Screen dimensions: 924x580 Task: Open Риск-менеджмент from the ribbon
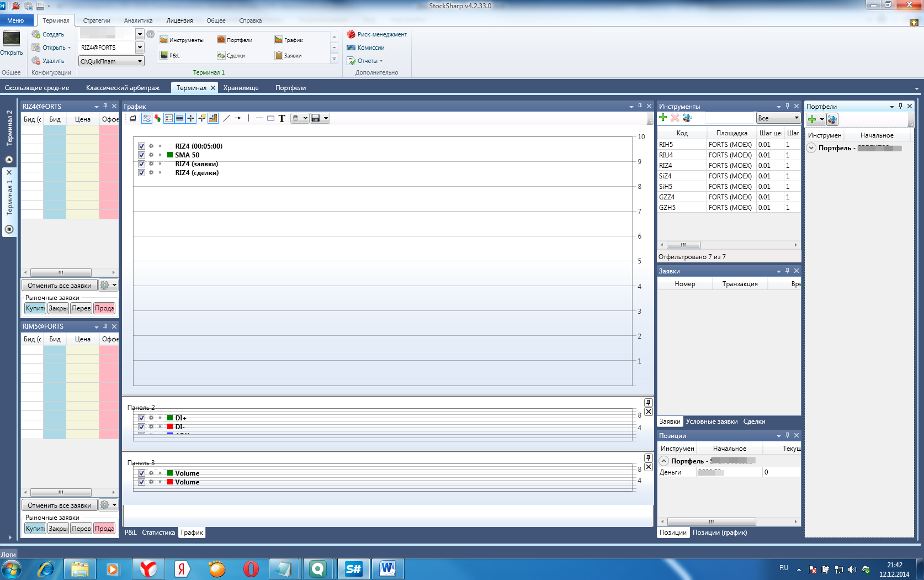coord(376,34)
